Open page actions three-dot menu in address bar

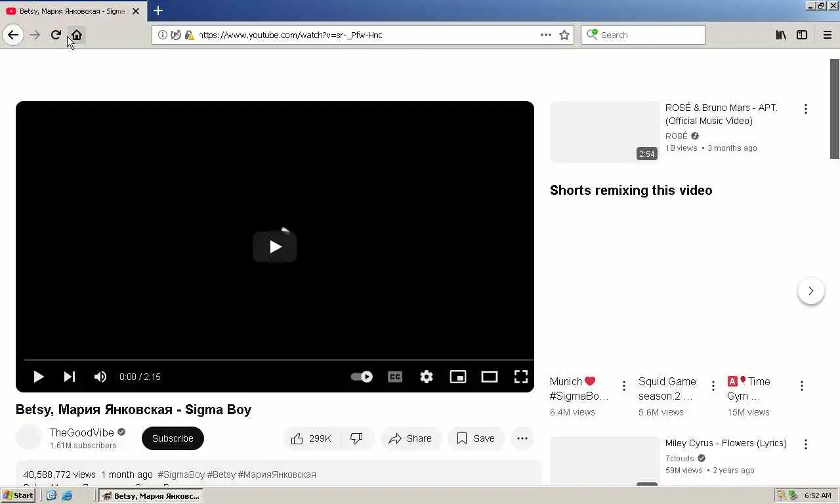[x=546, y=35]
